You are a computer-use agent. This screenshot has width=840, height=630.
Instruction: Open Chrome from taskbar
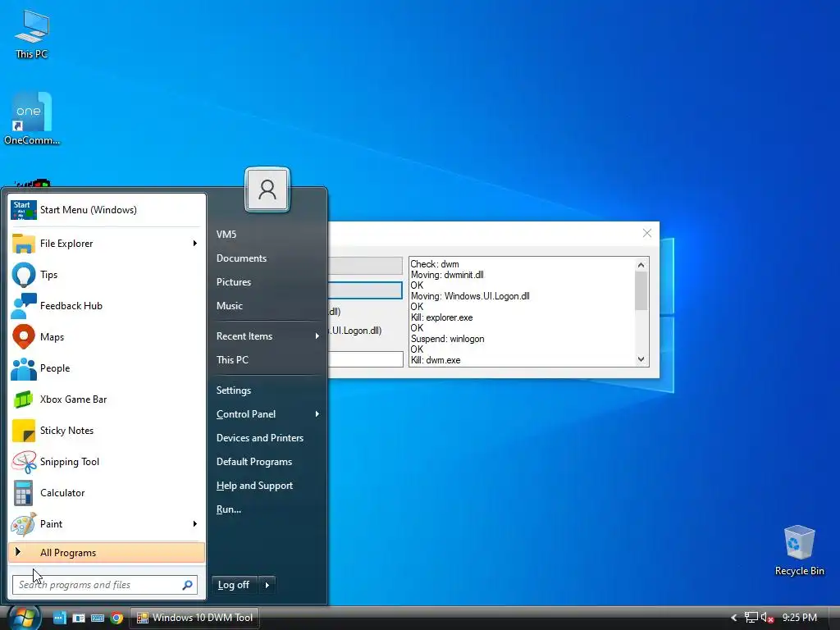pos(116,618)
